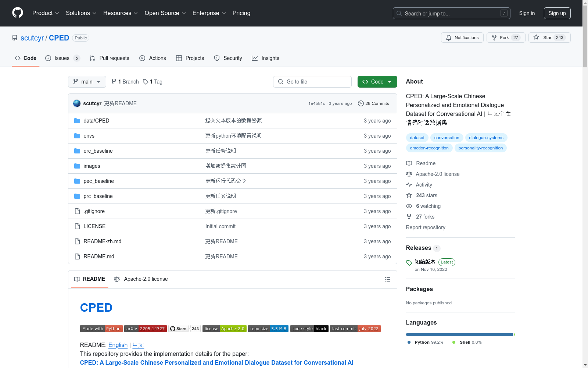Click the tag icon next to 初始版本 release
This screenshot has width=588, height=368.
click(x=409, y=263)
